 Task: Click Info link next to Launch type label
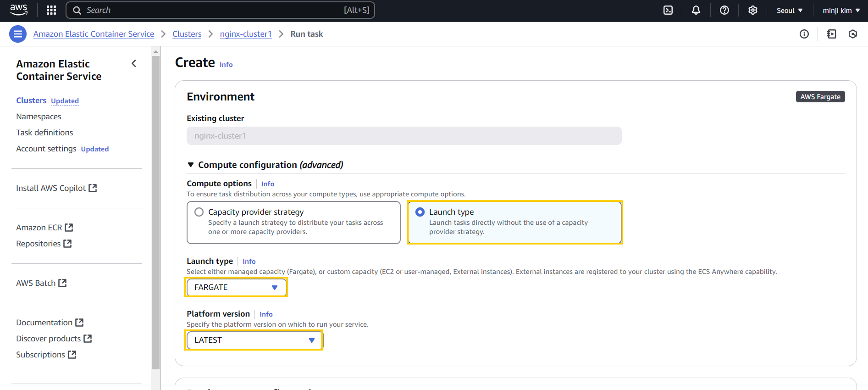(249, 262)
